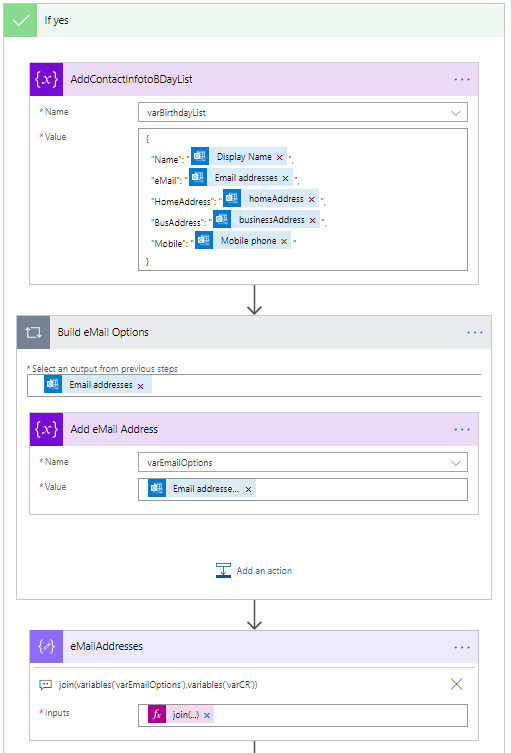This screenshot has width=511, height=753.
Task: Remove the homeAddress token
Action: click(311, 199)
